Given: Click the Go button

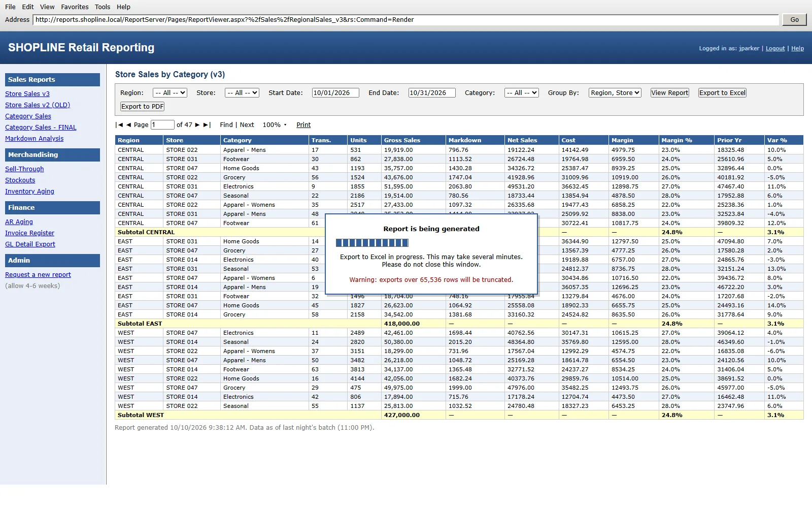Looking at the screenshot, I should (x=794, y=20).
